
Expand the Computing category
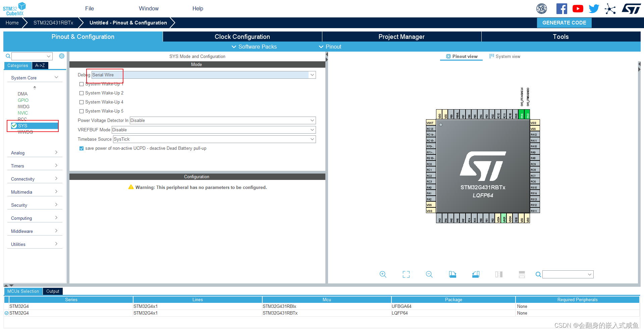[x=35, y=218]
